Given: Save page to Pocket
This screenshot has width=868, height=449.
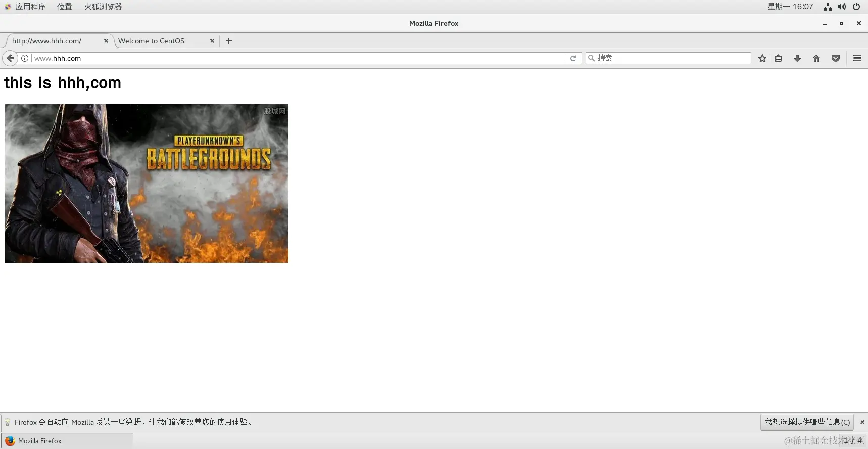Looking at the screenshot, I should click(x=836, y=58).
